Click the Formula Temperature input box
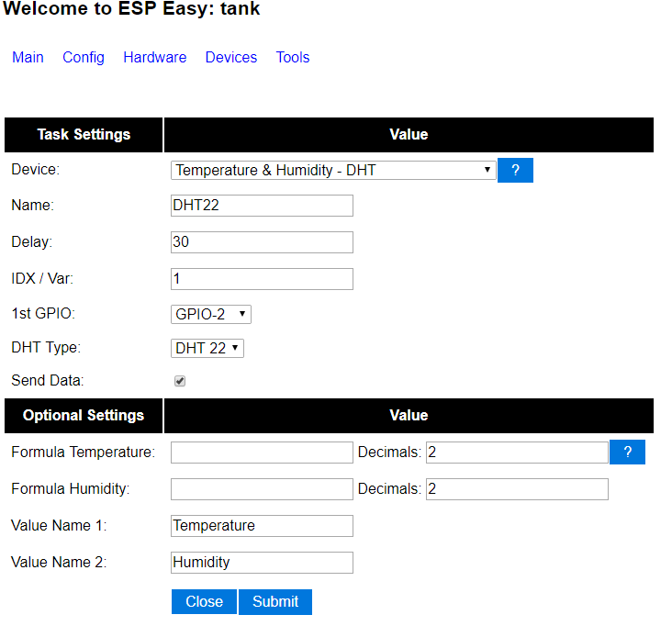The width and height of the screenshot is (672, 626). click(262, 453)
